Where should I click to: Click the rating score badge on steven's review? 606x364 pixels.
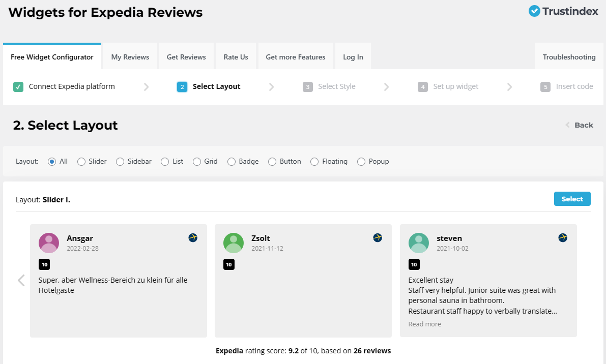(x=414, y=264)
